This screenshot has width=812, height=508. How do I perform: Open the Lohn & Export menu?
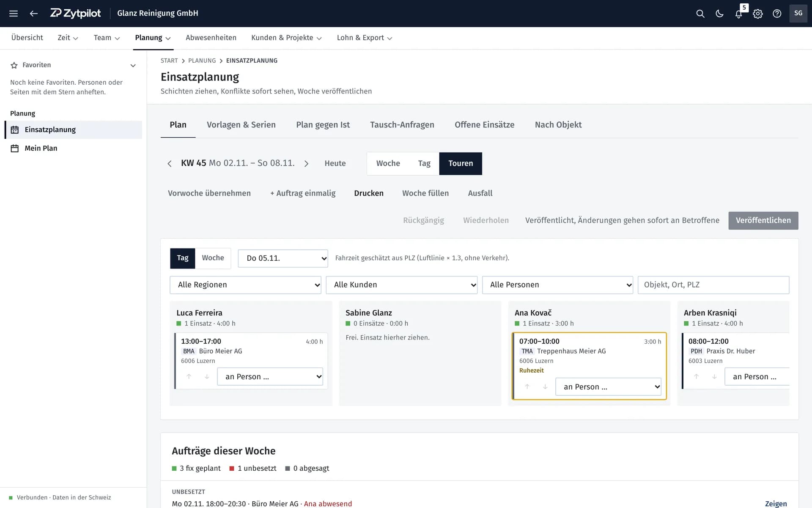(x=365, y=38)
